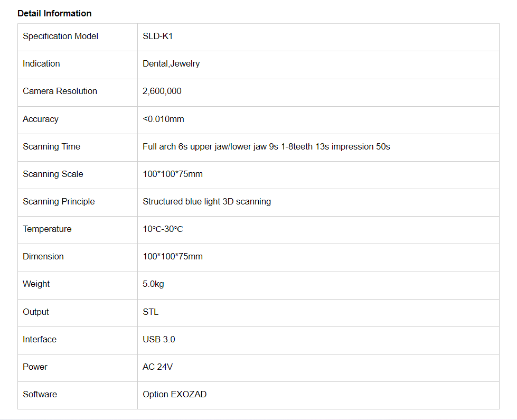Click the SLD-K1 model value
Screen dimensions: 517x420
157,36
